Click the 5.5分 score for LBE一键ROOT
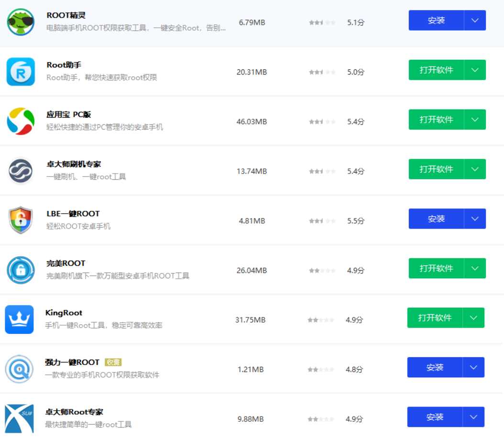 [356, 221]
